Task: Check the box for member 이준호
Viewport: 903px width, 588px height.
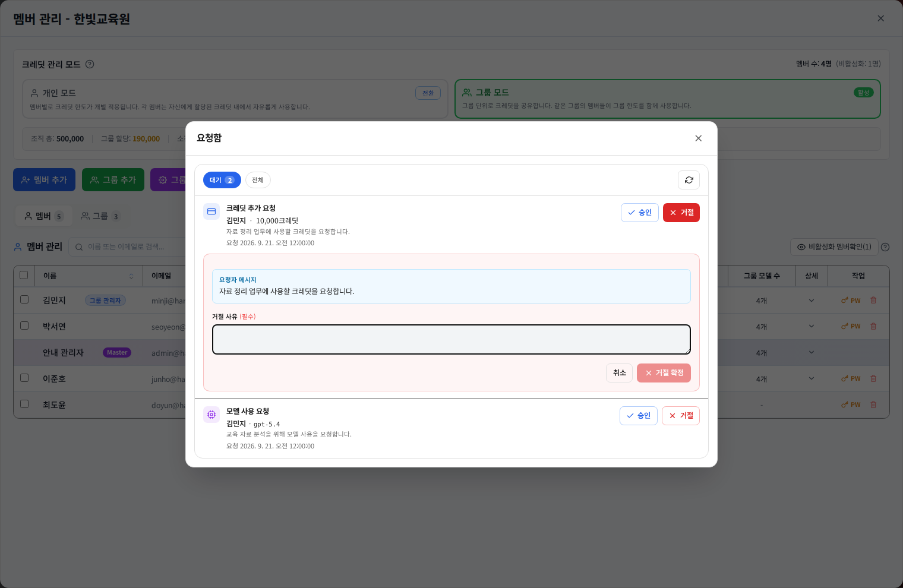Action: (24, 378)
